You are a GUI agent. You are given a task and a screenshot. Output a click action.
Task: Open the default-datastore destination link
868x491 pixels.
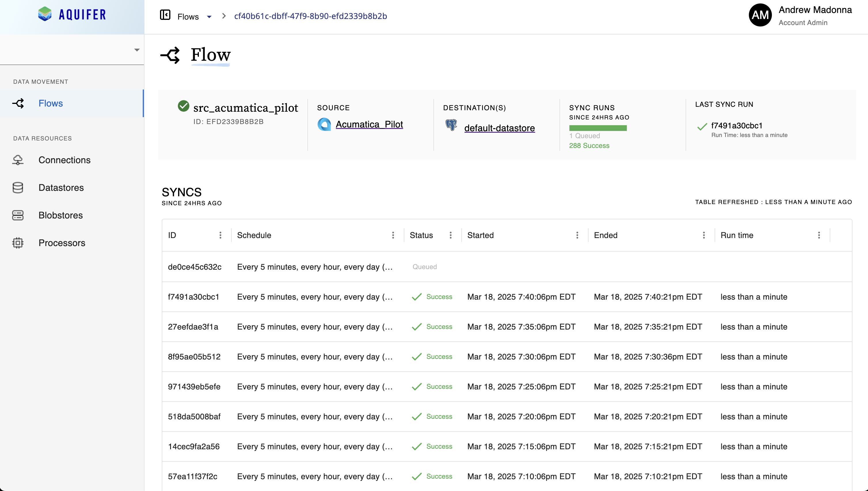[x=499, y=128]
